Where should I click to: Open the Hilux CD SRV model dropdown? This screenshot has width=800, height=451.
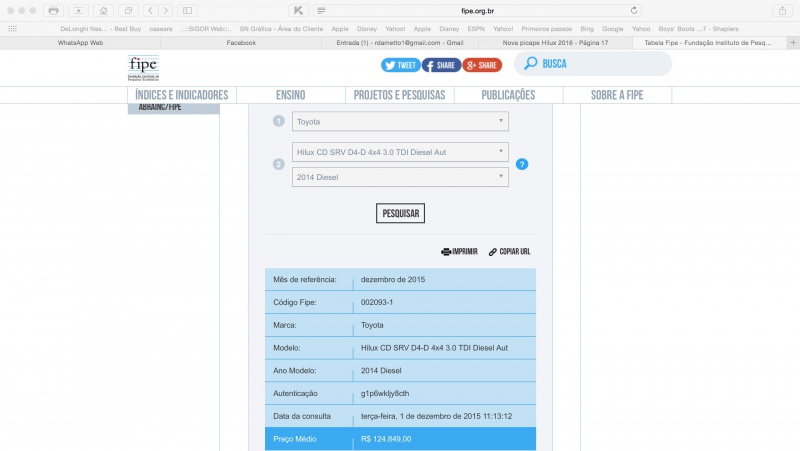click(x=400, y=152)
